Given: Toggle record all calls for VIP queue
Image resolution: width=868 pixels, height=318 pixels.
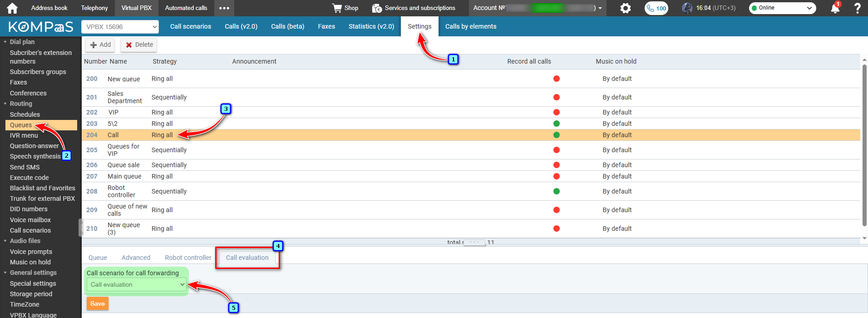Looking at the screenshot, I should [557, 112].
